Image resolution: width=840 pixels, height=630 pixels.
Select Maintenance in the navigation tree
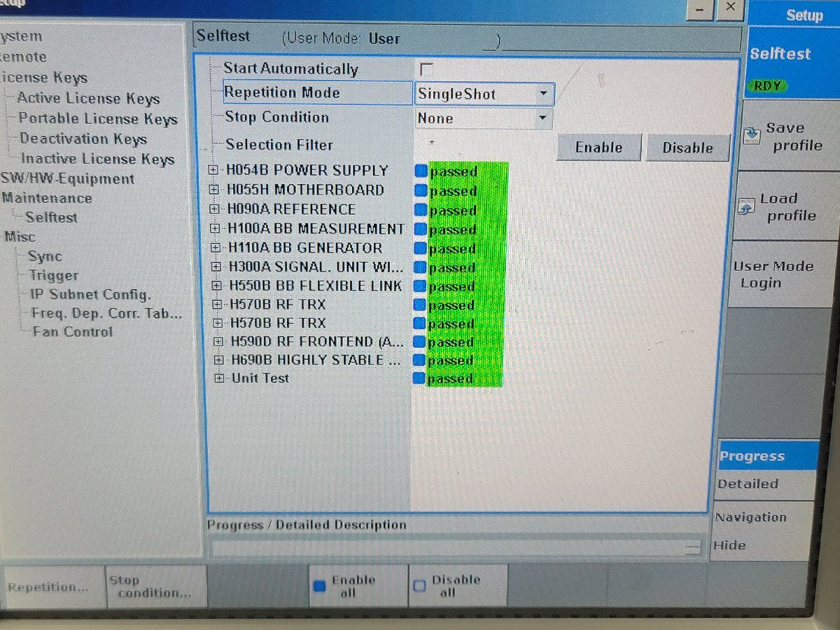47,198
